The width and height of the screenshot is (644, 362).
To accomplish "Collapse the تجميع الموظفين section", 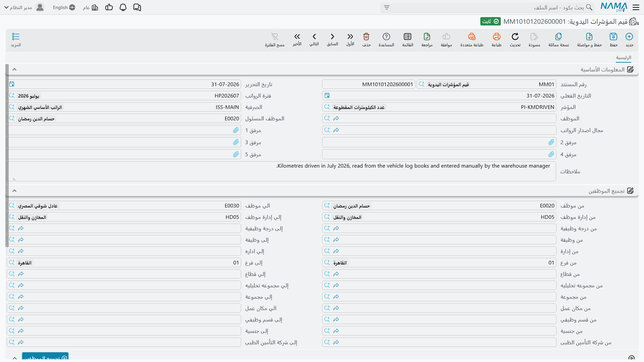I will [x=14, y=191].
